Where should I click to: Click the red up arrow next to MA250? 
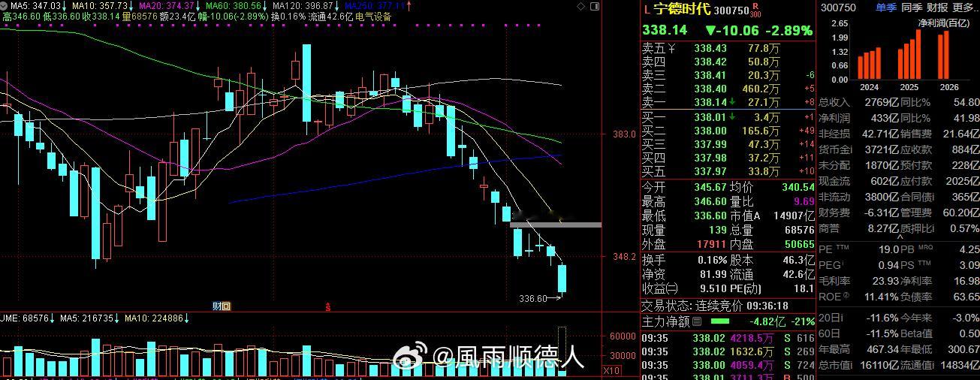409,6
